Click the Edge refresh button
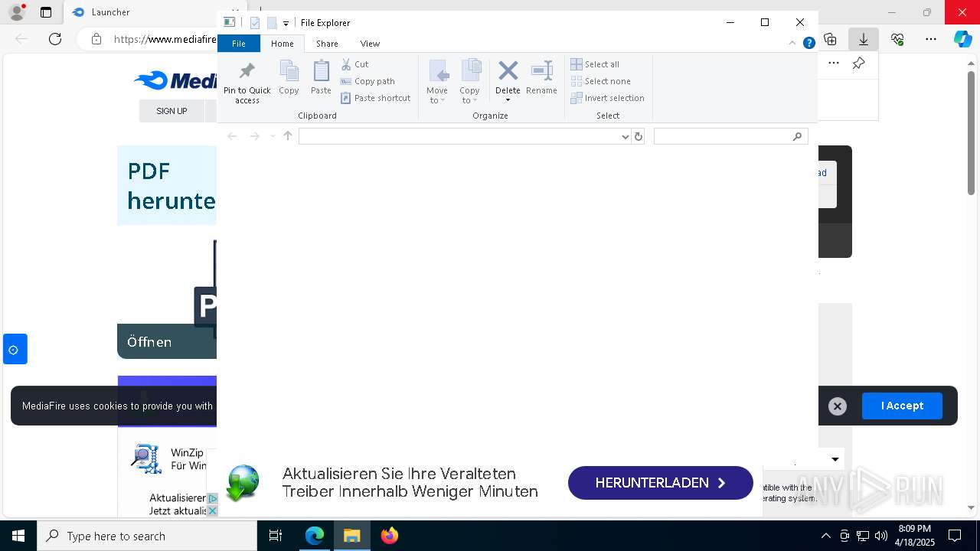 coord(55,39)
